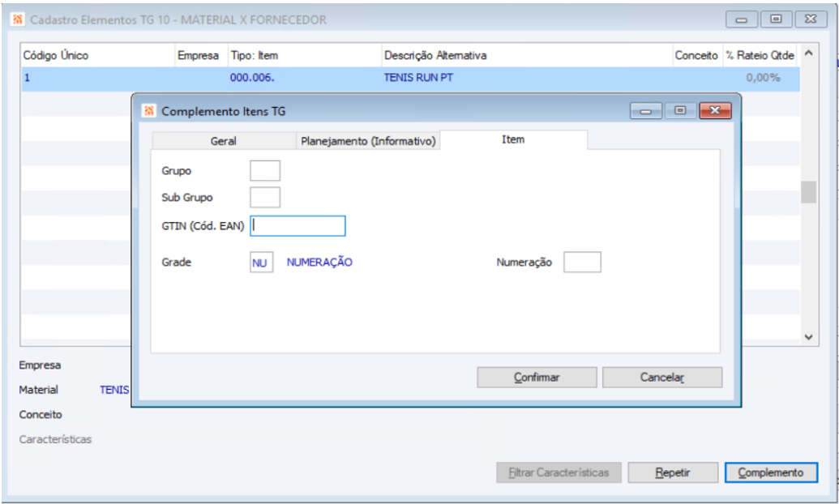Screen dimensions: 839x504
Task: Click the grid vertical scrollbar thumb
Action: 808,192
